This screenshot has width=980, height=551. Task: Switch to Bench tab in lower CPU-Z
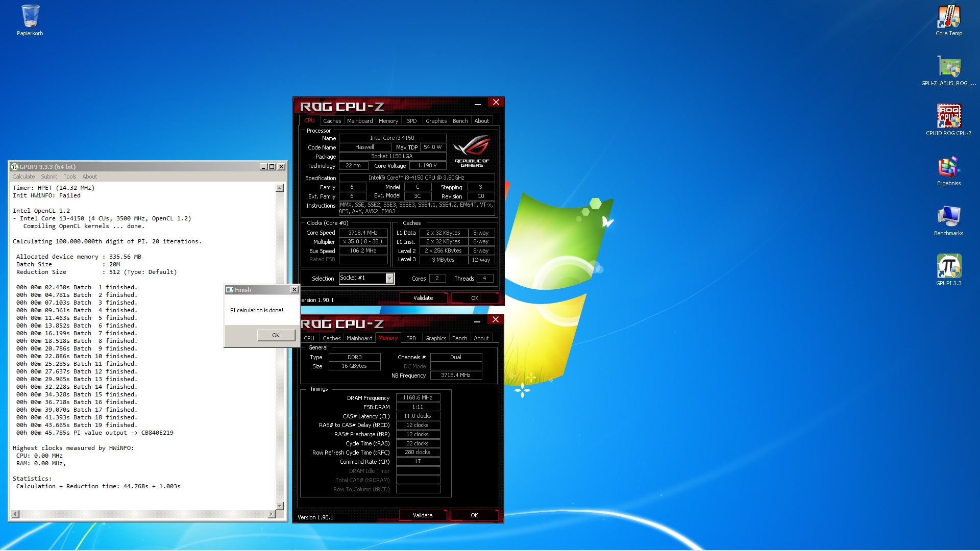click(x=459, y=338)
